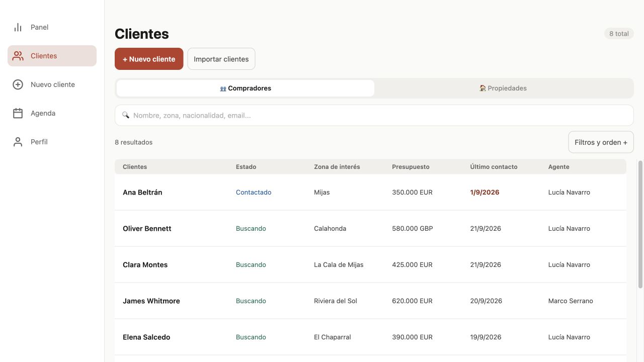The width and height of the screenshot is (644, 362).
Task: Click the Zona de interés column header
Action: [x=337, y=167]
